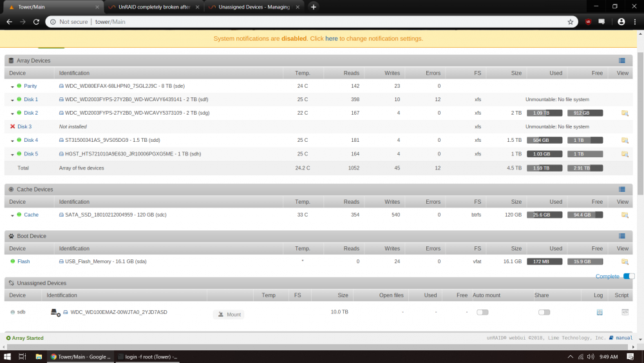Switch to UnRAID completely broken tab

[154, 7]
